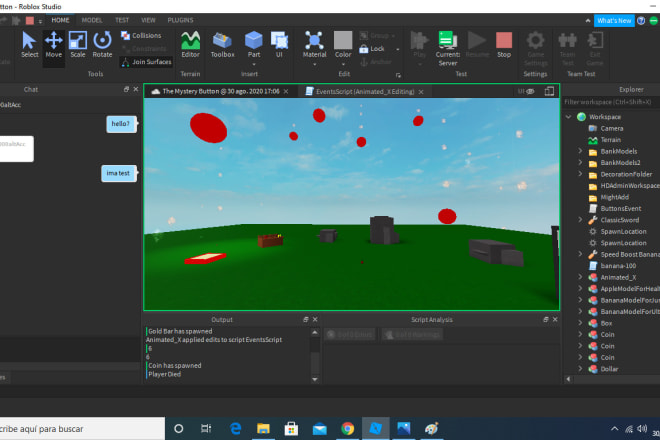Select MightAdd folder in Explorer
The image size is (660, 440).
(x=615, y=197)
